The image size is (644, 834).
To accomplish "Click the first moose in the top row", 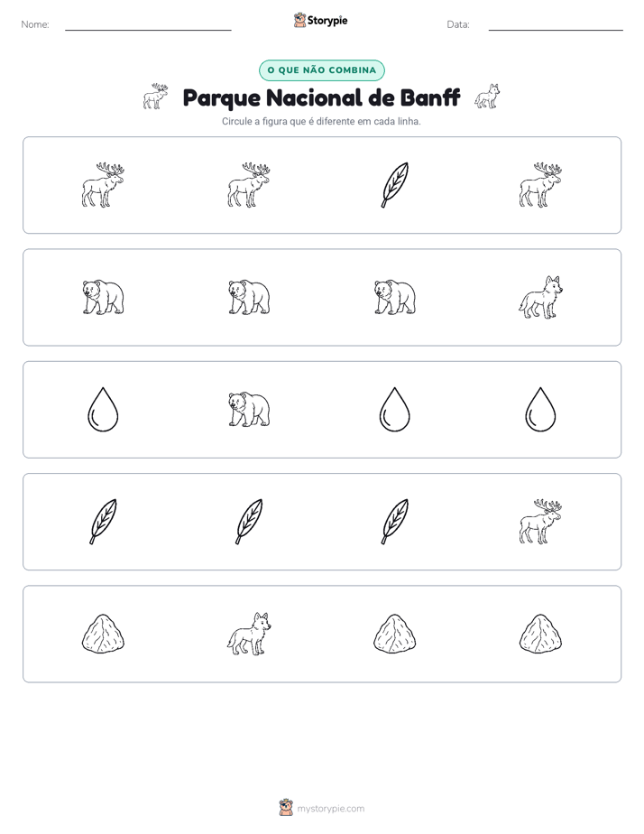I will 103,185.
